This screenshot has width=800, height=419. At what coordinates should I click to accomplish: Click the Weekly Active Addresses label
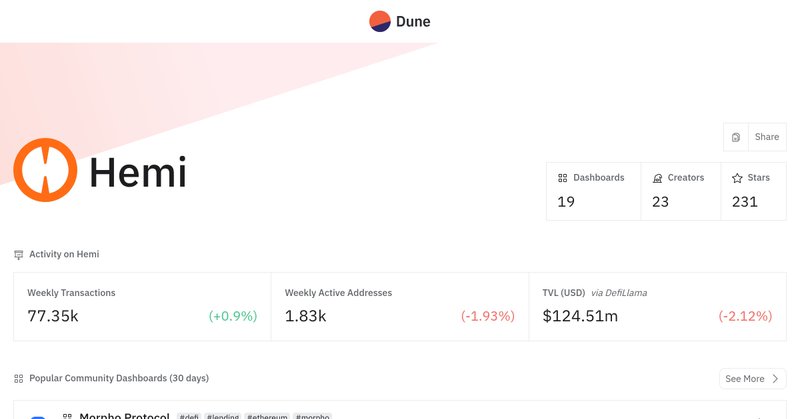pyautogui.click(x=338, y=293)
